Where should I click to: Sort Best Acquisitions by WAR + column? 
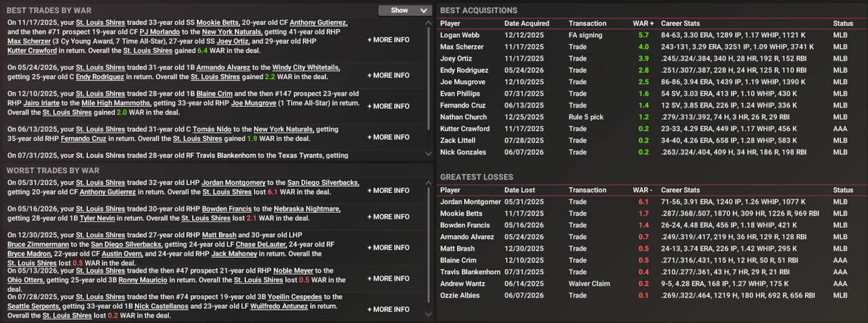point(645,24)
